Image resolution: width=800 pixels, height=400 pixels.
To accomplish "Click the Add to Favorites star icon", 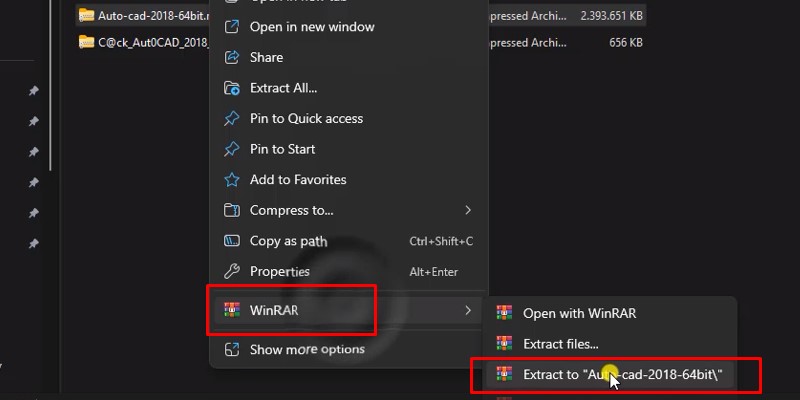I will [x=232, y=180].
